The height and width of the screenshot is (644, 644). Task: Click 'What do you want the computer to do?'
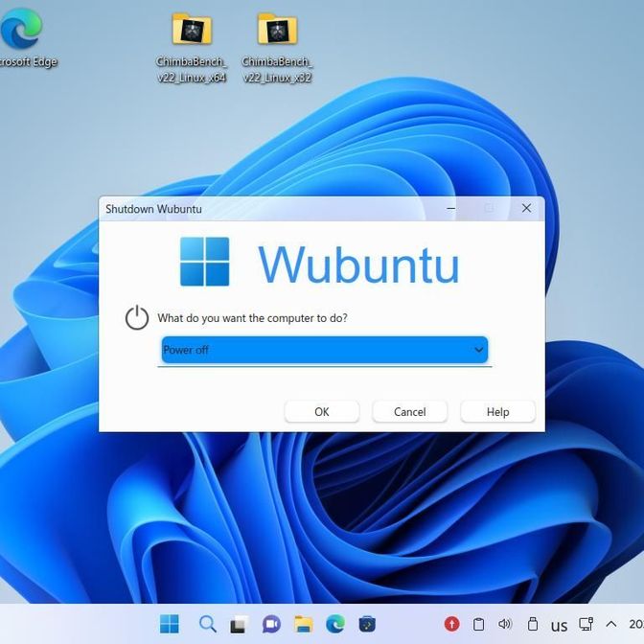tap(253, 318)
